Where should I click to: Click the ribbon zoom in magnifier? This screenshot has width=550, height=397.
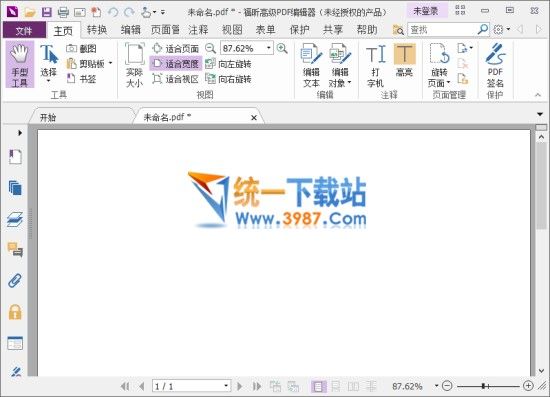point(282,48)
